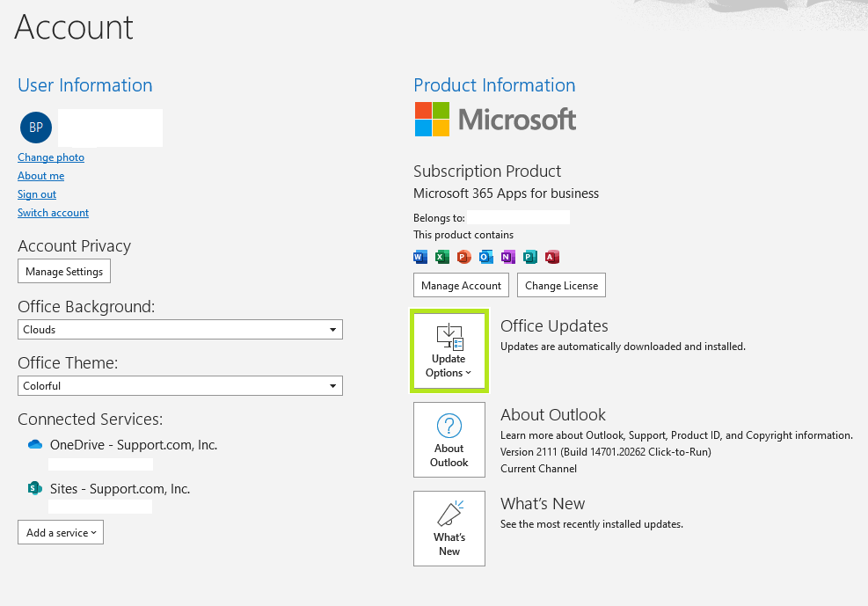Click the Office Updates heading
868x606 pixels.
(554, 326)
